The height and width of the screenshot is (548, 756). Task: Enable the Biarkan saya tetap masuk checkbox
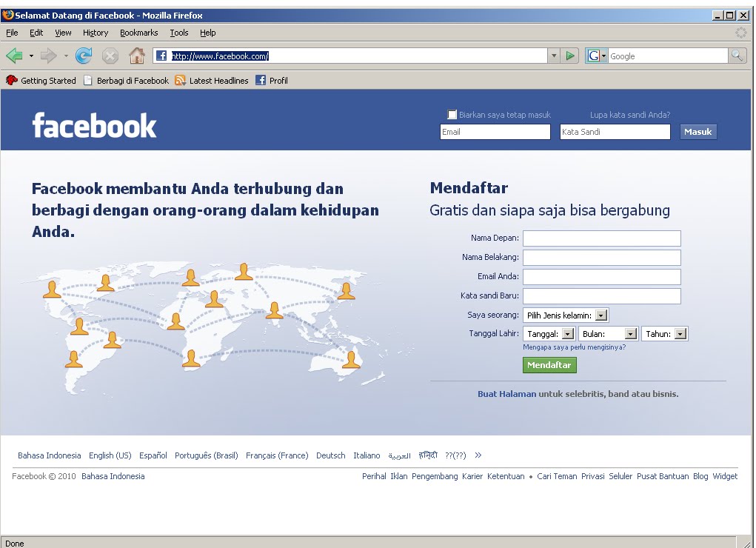pyautogui.click(x=452, y=114)
